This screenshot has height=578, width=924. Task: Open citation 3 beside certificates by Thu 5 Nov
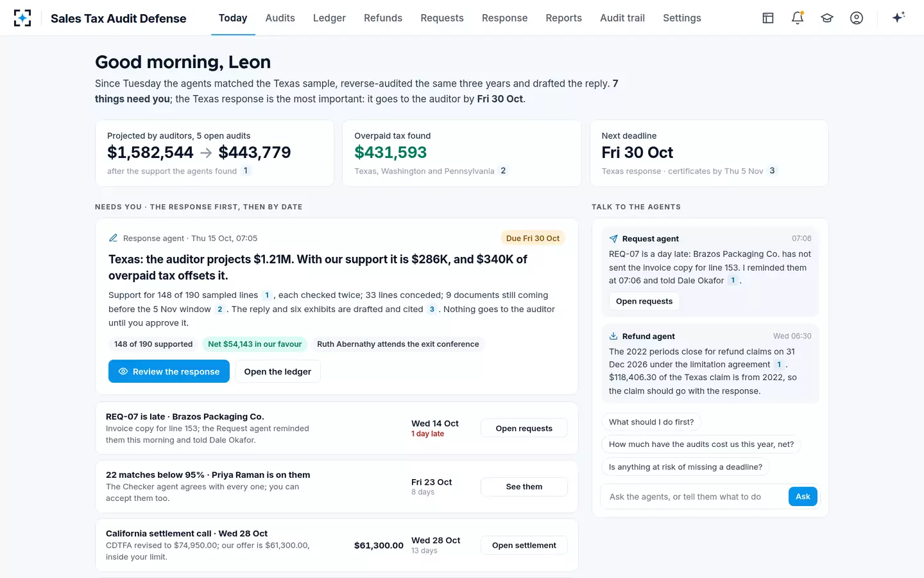click(772, 171)
